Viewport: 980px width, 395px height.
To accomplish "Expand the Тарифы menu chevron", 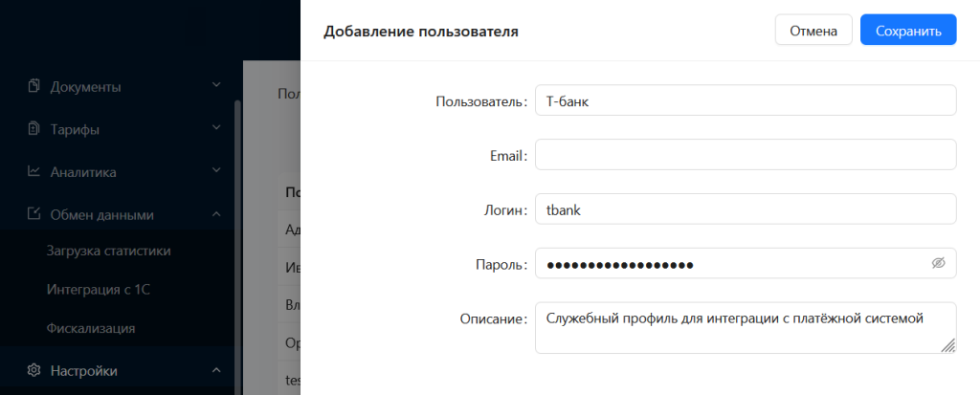I will click(216, 127).
